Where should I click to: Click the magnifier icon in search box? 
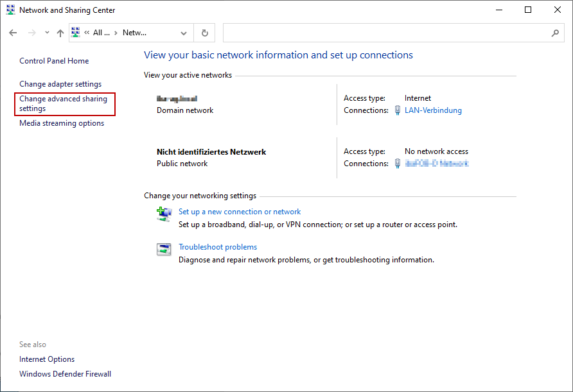click(x=555, y=33)
